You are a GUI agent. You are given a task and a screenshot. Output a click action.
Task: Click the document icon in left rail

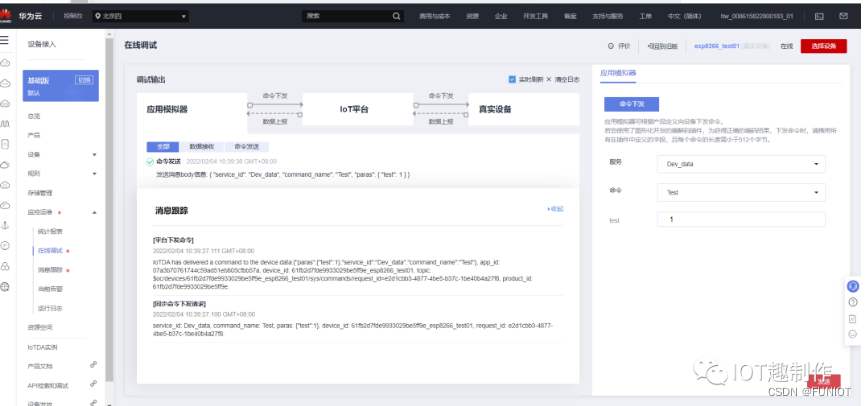pyautogui.click(x=5, y=144)
